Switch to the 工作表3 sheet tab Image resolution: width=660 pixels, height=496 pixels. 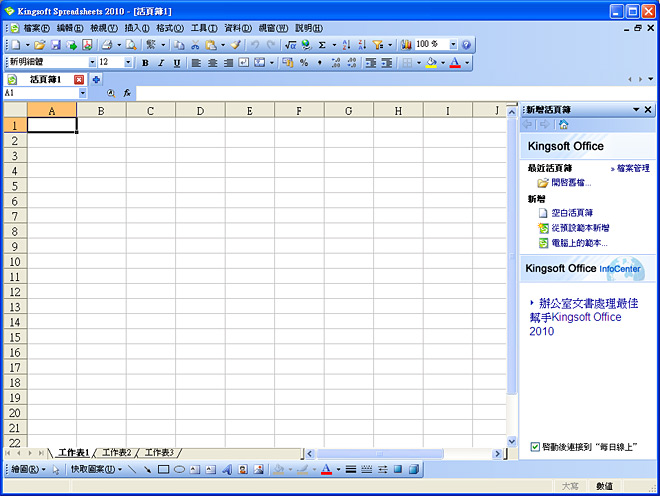159,453
